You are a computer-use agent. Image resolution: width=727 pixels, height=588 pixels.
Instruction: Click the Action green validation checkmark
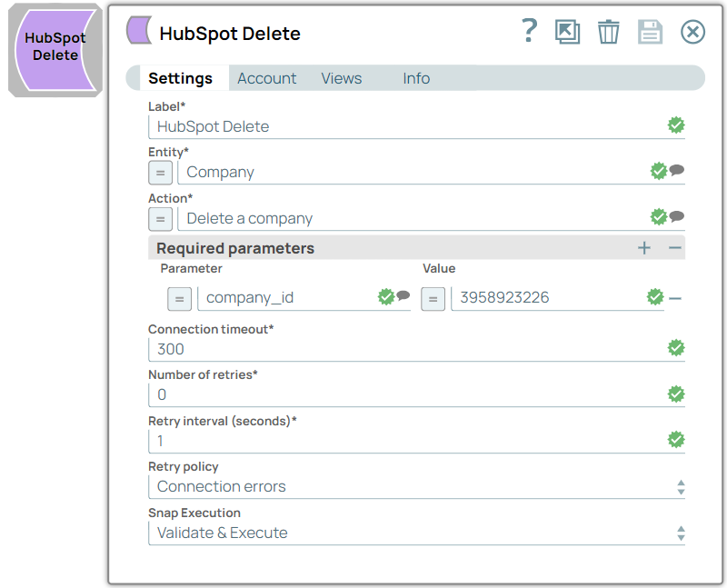coord(658,216)
